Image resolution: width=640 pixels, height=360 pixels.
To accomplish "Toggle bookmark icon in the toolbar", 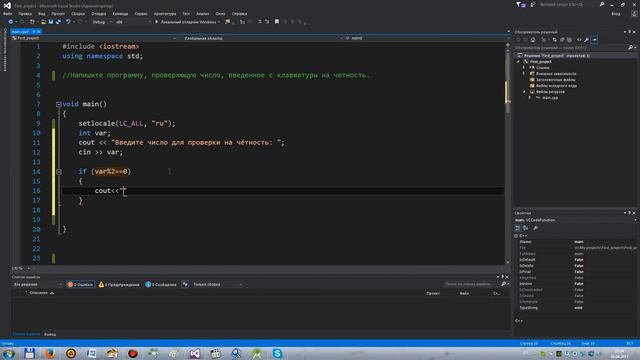I will pyautogui.click(x=277, y=22).
